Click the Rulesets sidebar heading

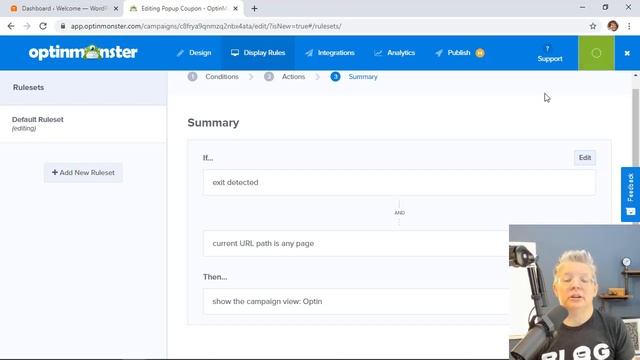click(x=28, y=87)
